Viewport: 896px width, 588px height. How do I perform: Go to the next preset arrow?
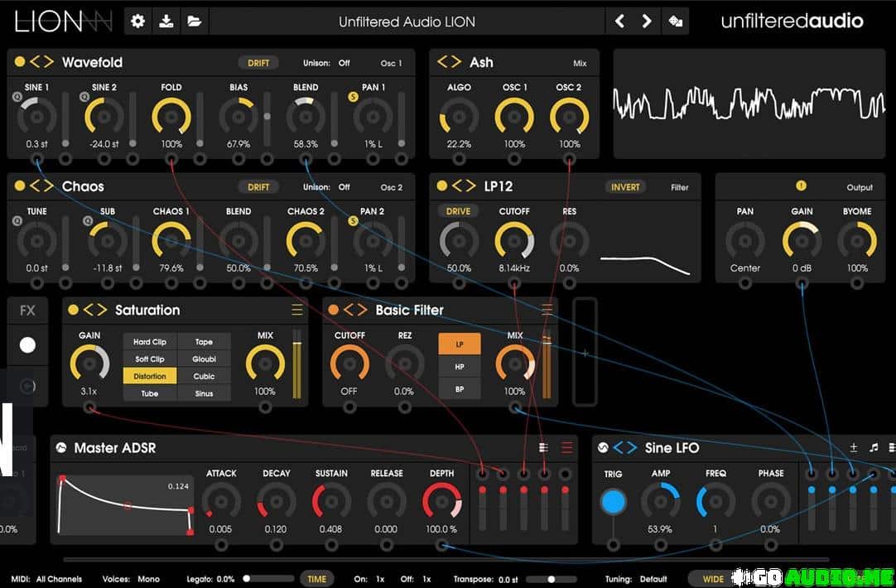point(647,22)
